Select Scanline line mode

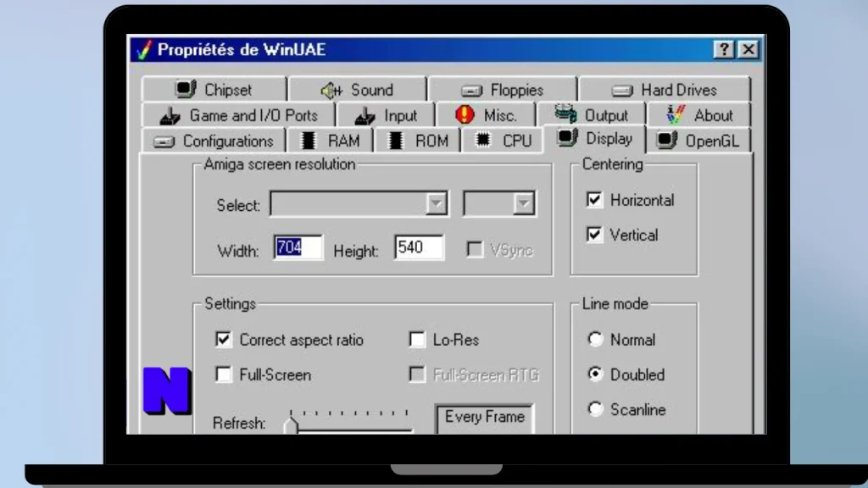tap(595, 409)
